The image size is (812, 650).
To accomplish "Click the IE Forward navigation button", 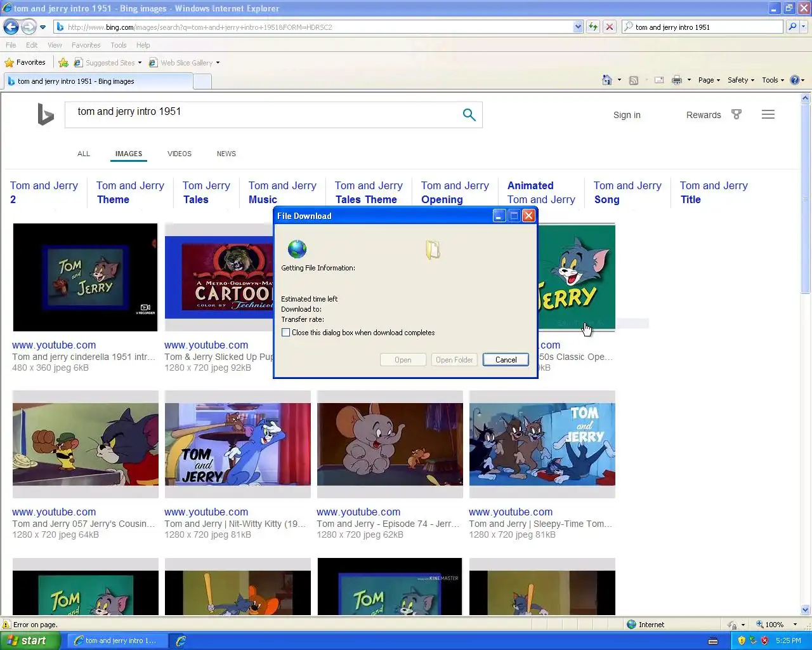I will coord(29,27).
